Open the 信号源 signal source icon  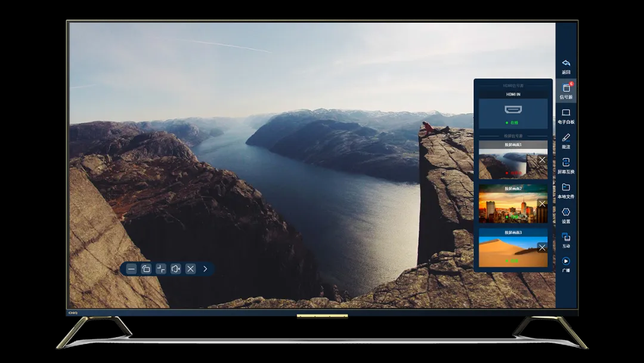point(566,88)
